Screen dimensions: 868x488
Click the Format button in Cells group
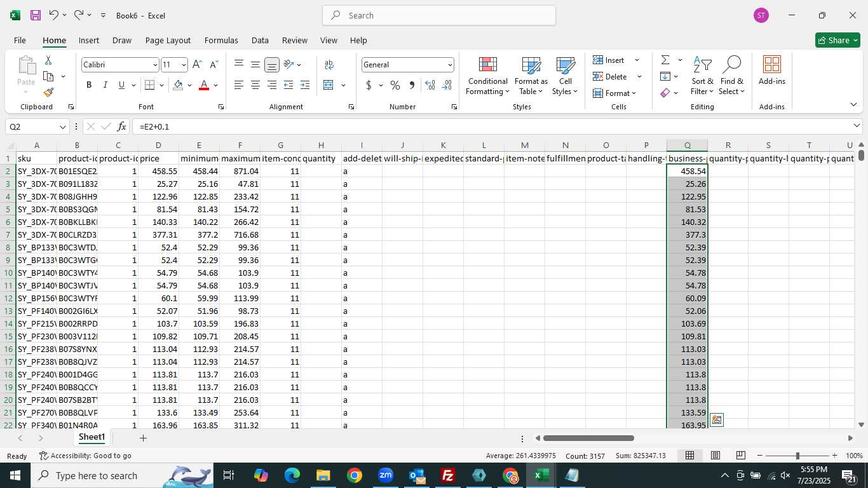[614, 93]
